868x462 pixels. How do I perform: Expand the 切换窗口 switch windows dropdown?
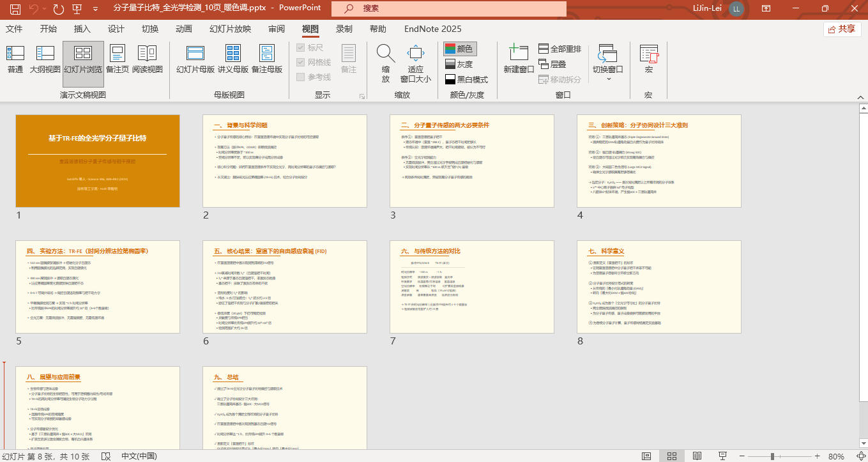(608, 79)
